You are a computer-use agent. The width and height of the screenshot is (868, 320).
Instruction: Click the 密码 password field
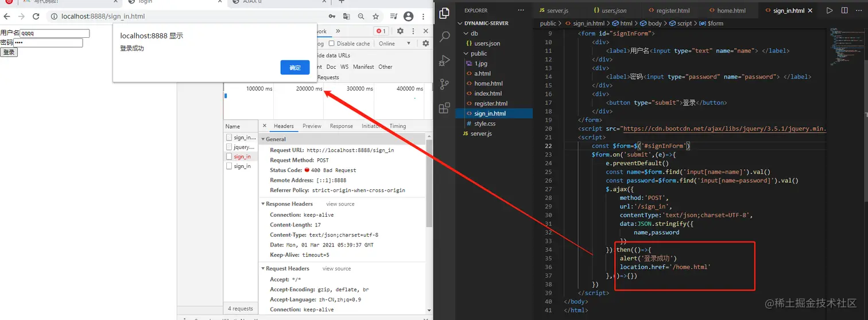coord(48,42)
